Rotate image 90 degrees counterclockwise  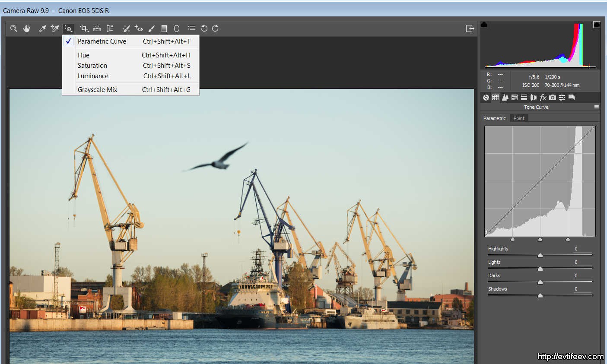(204, 28)
